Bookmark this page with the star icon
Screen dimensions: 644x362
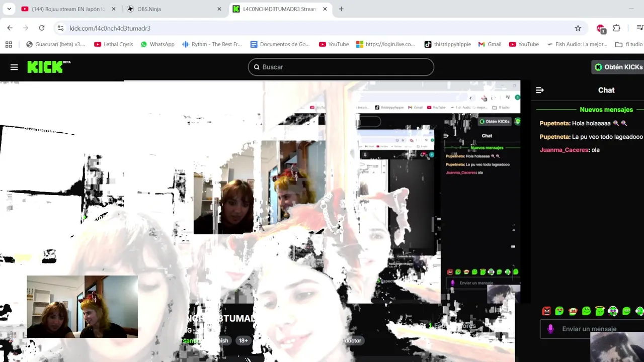click(x=578, y=28)
